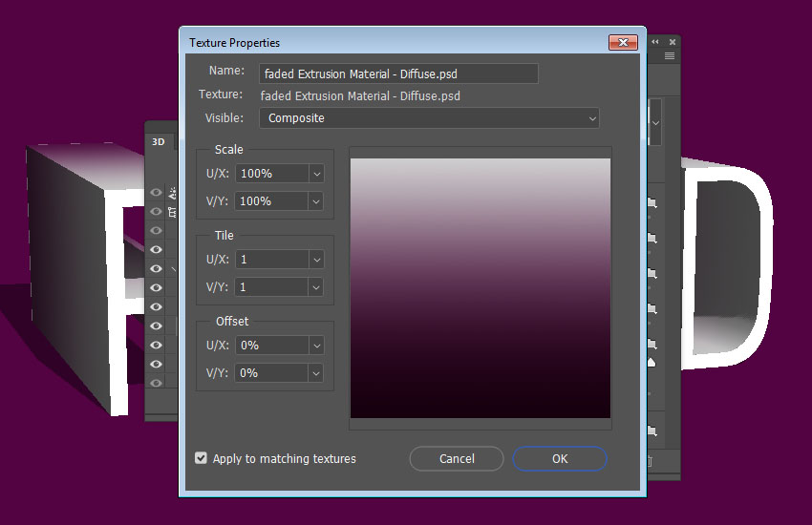This screenshot has width=812, height=525.
Task: Close the Texture Properties dialog window
Action: pyautogui.click(x=623, y=42)
